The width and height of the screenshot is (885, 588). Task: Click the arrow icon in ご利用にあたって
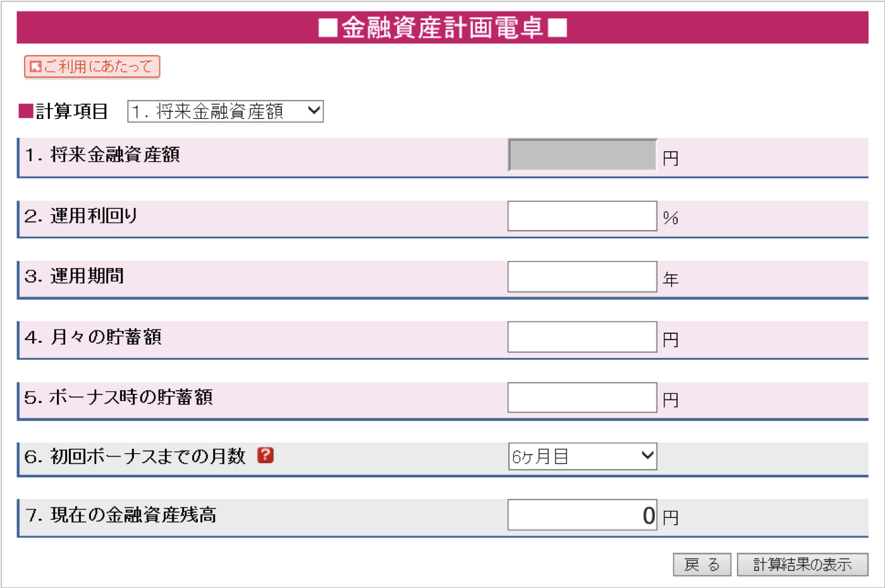(x=35, y=66)
